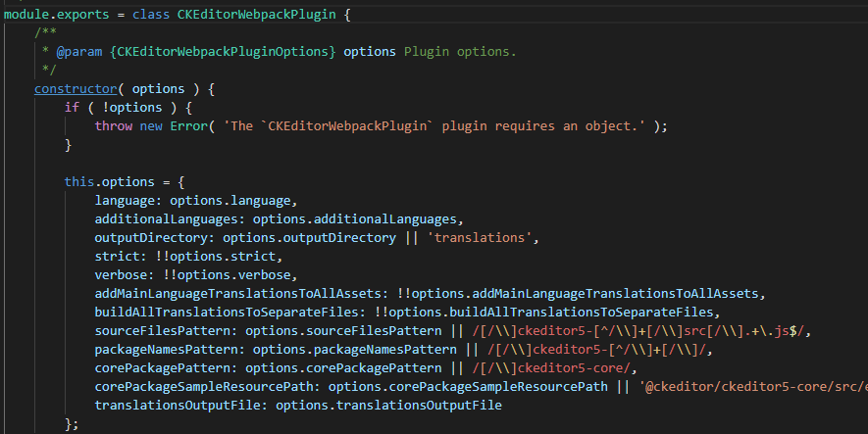The width and height of the screenshot is (868, 434).
Task: Click the 'verbose: !!options.verbose' line
Action: tap(196, 275)
